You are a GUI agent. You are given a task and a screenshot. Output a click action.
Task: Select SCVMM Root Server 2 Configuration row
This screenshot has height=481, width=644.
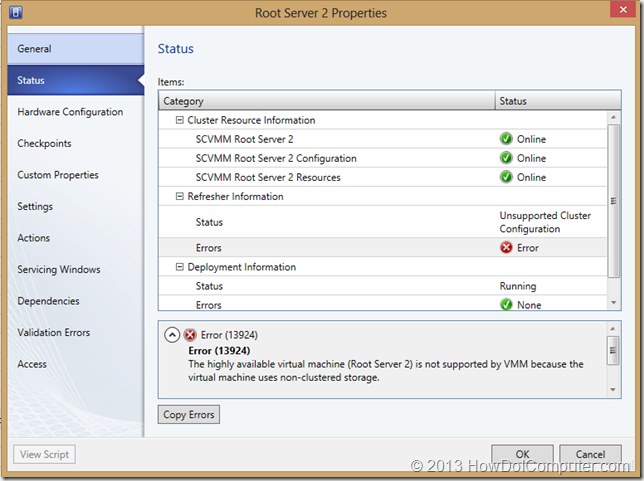pos(383,158)
